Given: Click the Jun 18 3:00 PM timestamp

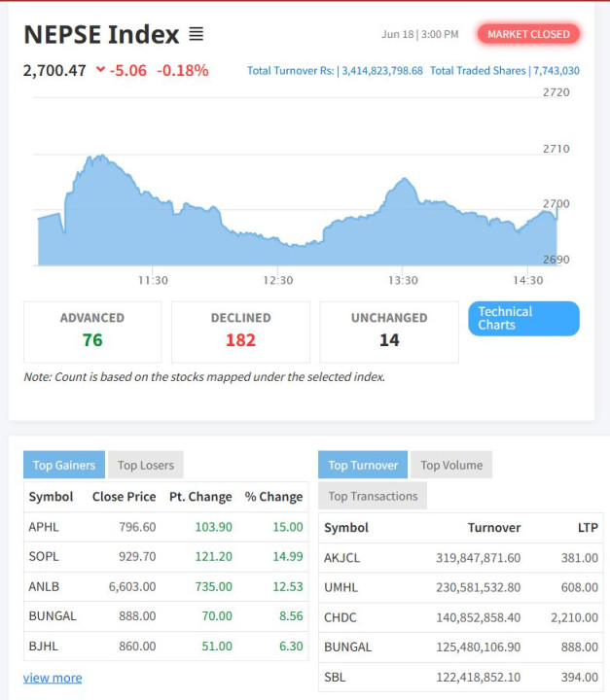Looking at the screenshot, I should 420,34.
